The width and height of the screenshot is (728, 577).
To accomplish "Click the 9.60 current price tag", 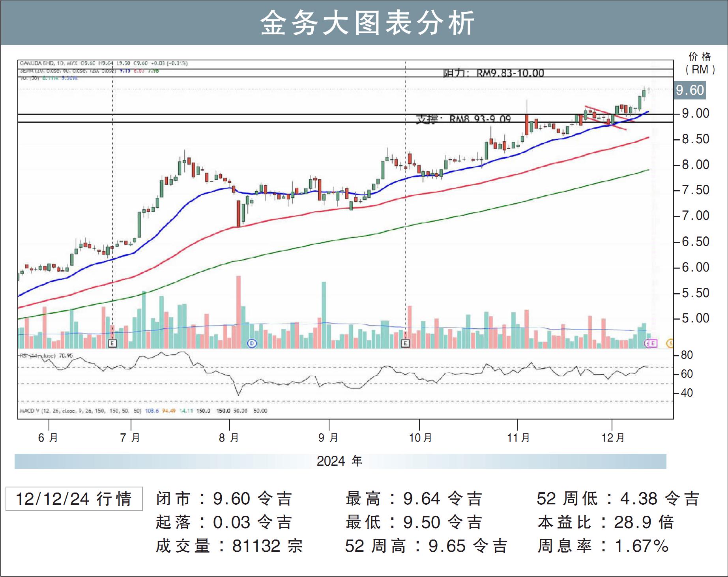I will click(x=690, y=90).
